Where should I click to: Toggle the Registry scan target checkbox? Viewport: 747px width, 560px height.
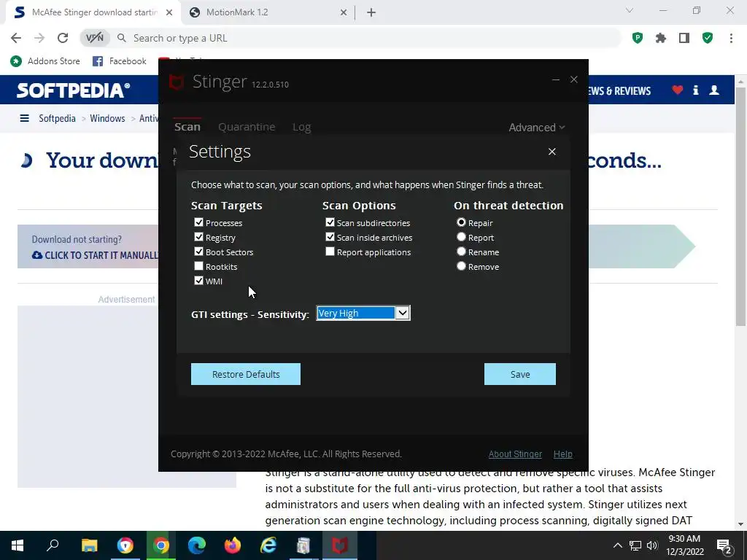tap(198, 237)
